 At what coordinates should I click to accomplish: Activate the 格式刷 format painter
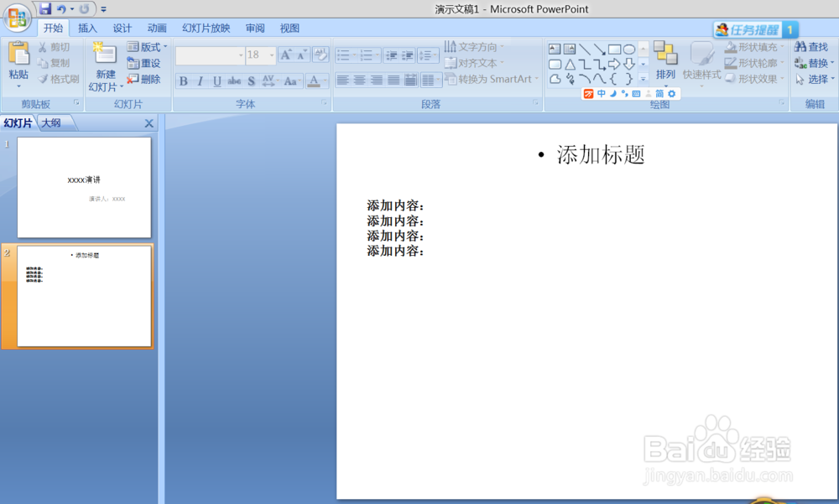(x=59, y=79)
